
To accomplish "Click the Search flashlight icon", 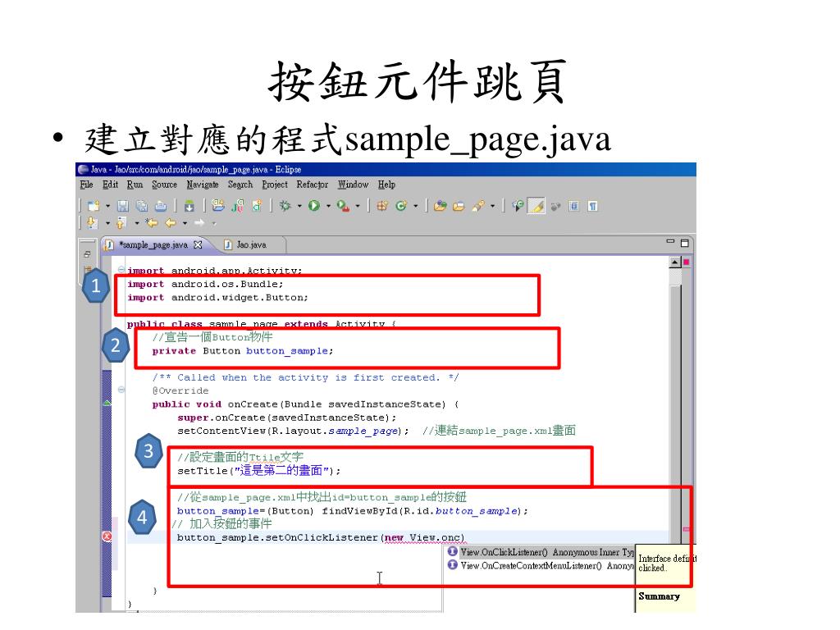I will (478, 206).
